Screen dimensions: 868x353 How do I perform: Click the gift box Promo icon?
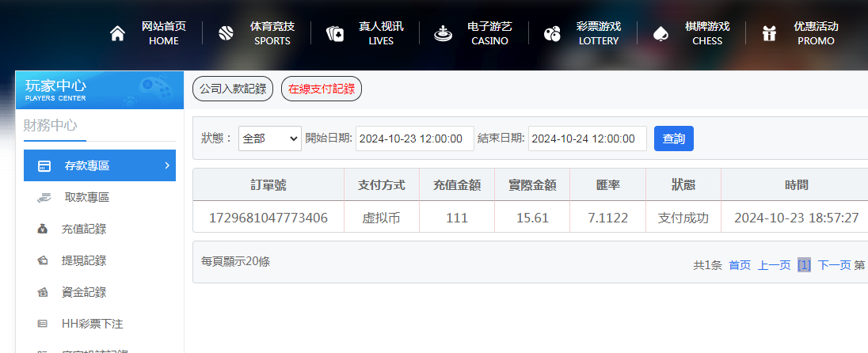point(768,33)
